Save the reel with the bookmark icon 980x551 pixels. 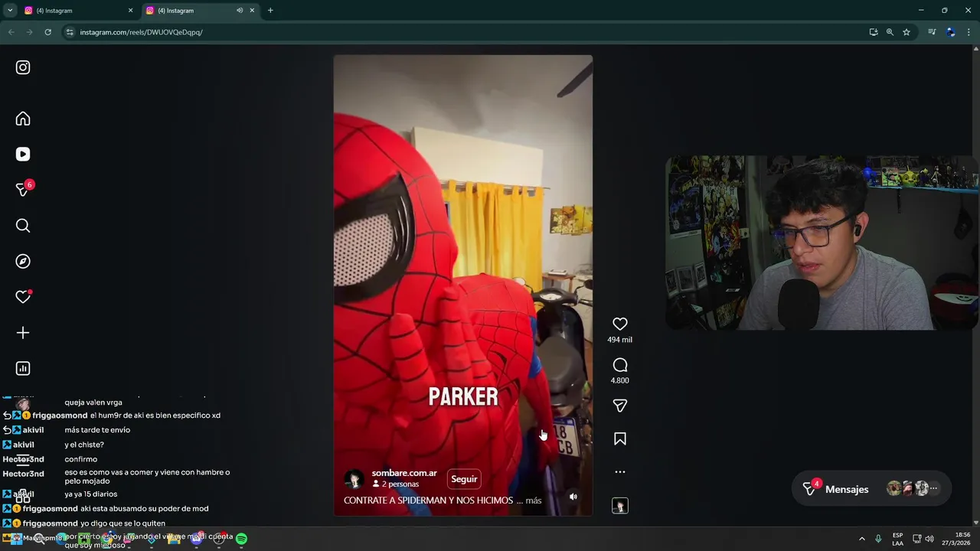[620, 439]
